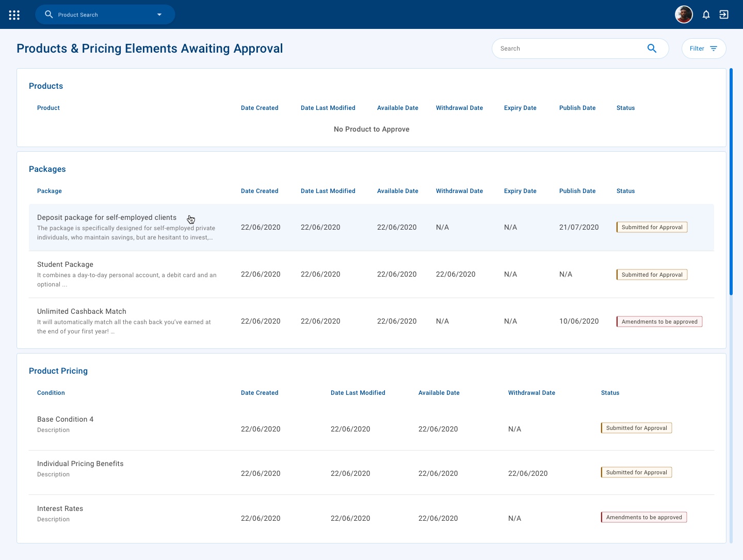This screenshot has height=560, width=743.
Task: Select the Base Condition 4 row
Action: (372, 428)
